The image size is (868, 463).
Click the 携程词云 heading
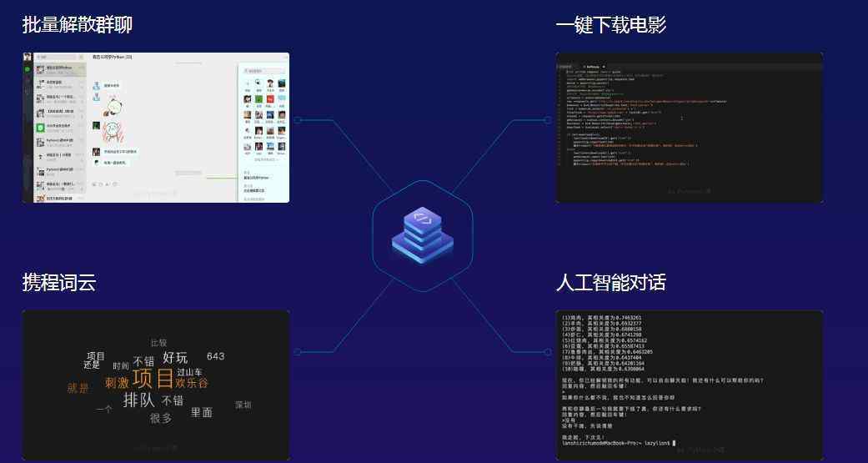pyautogui.click(x=59, y=283)
